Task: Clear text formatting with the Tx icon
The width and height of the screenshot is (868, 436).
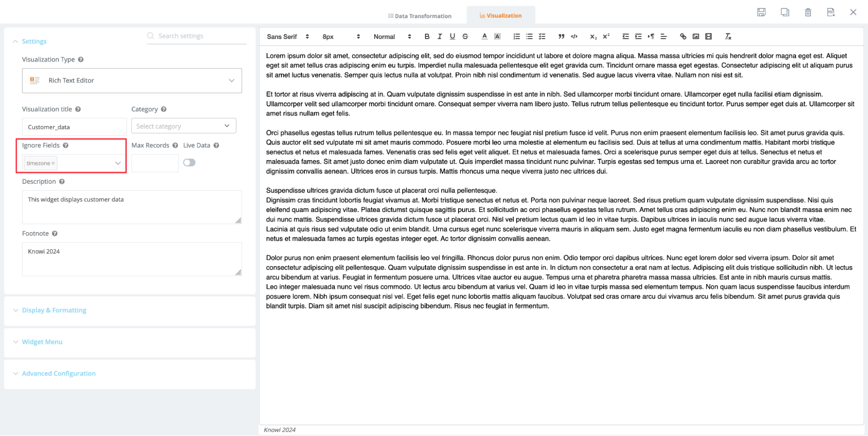Action: point(728,36)
